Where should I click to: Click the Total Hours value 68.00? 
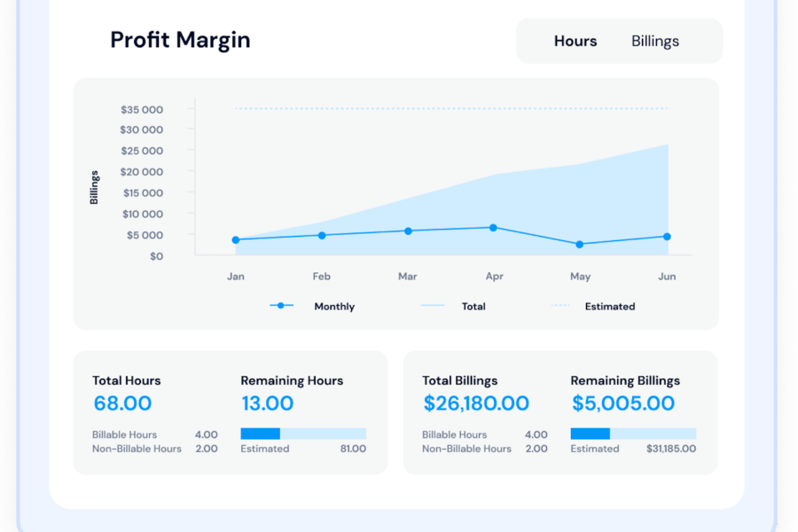[x=122, y=403]
